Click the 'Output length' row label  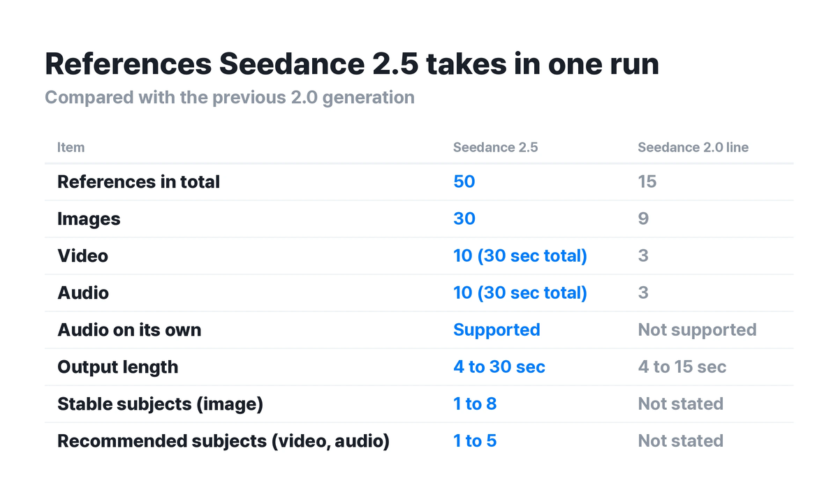pos(117,367)
